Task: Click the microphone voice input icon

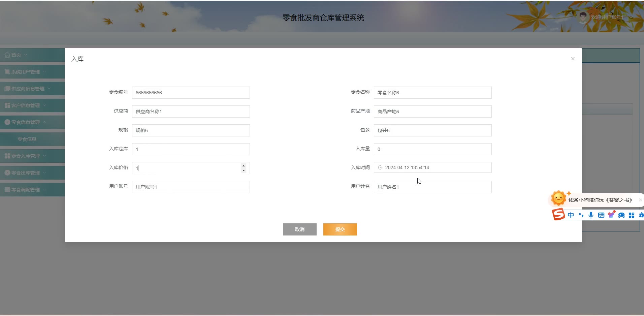Action: coord(591,215)
